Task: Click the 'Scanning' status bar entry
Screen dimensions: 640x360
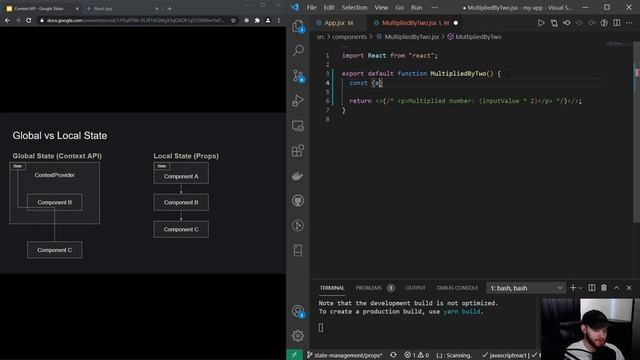Action: (x=454, y=355)
